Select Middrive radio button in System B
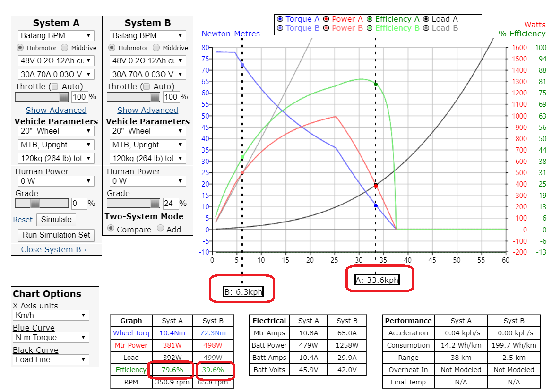552x392 pixels. [156, 48]
